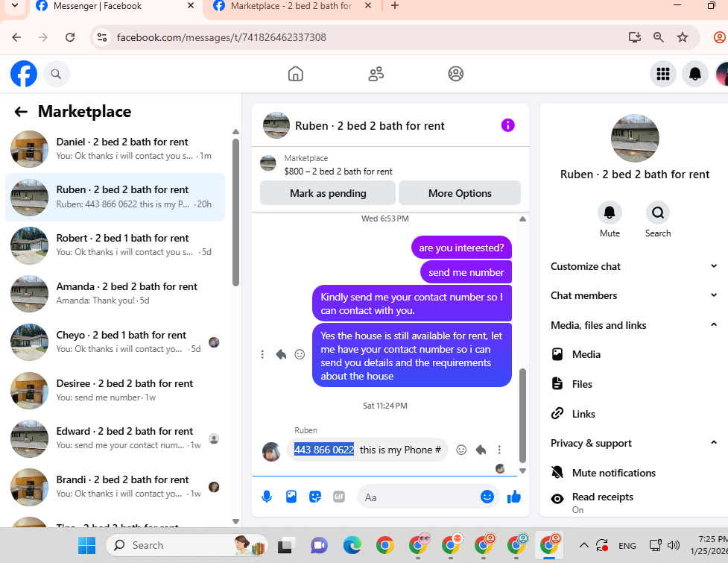Record a voice clip with microphone icon
728x563 pixels.
tap(267, 497)
